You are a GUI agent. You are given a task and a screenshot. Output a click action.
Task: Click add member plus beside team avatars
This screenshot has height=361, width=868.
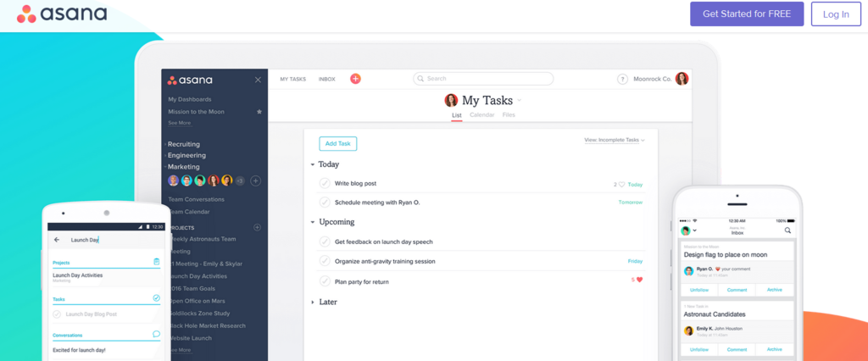[x=256, y=180]
